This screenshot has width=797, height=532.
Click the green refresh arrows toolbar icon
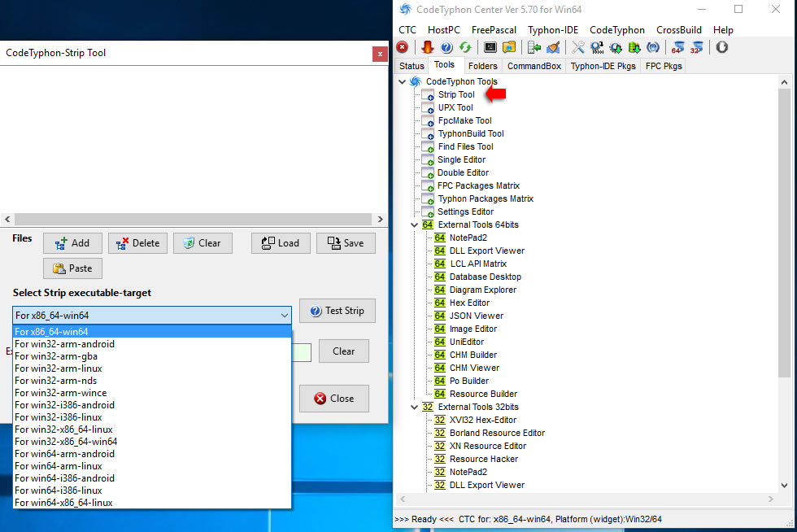[465, 47]
